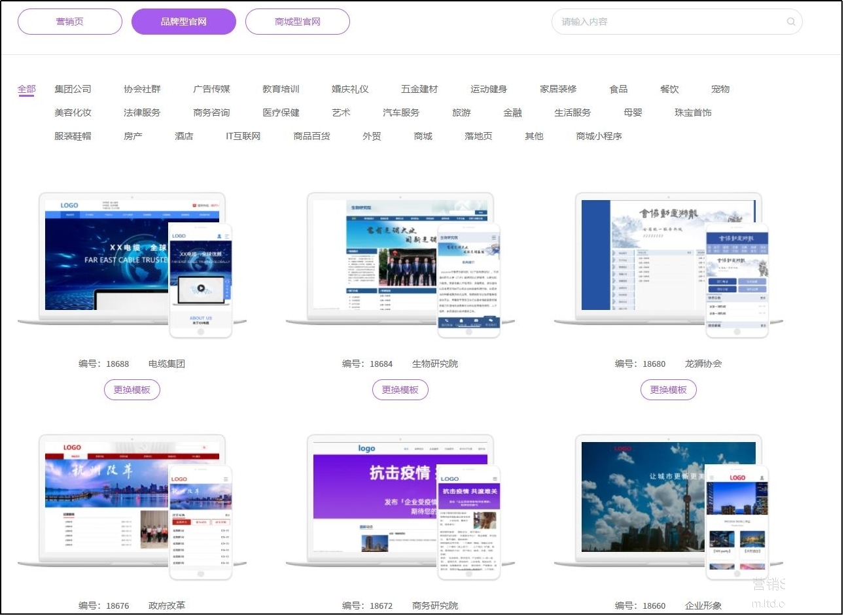Click 更换模板 under 生物研究院 template
Screen dimensions: 844x616
pyautogui.click(x=400, y=390)
